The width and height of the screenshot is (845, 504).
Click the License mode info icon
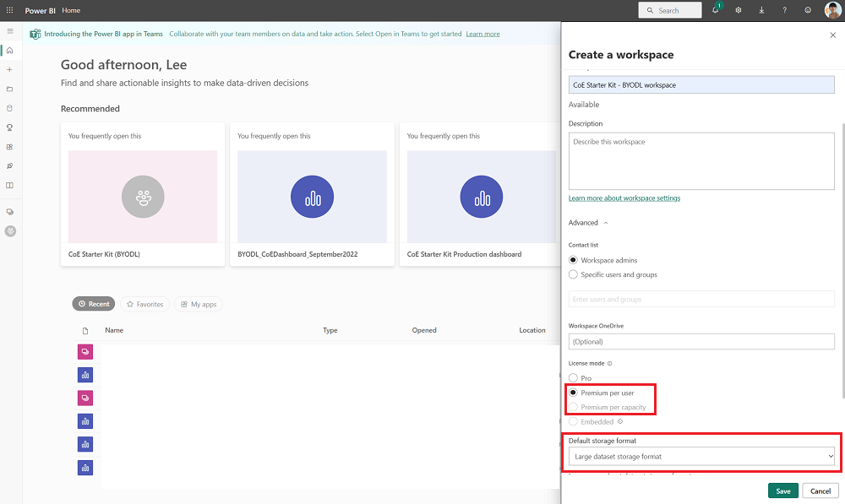tap(609, 364)
